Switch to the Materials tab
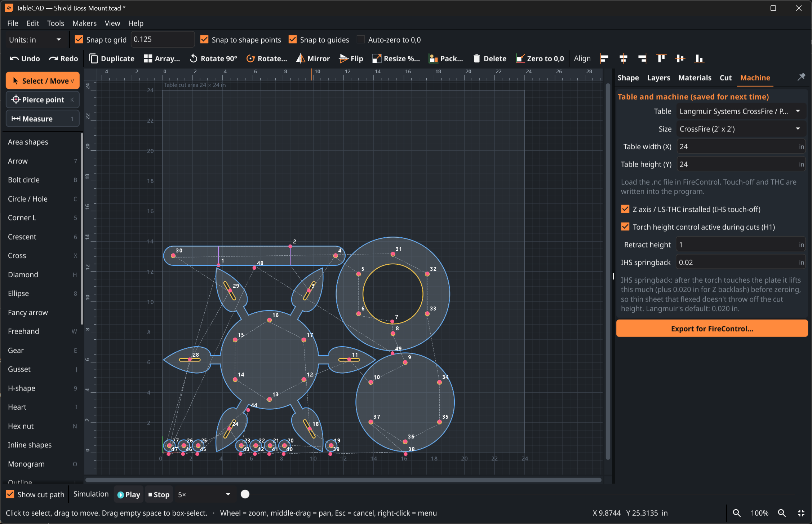This screenshot has height=524, width=812. (695, 78)
